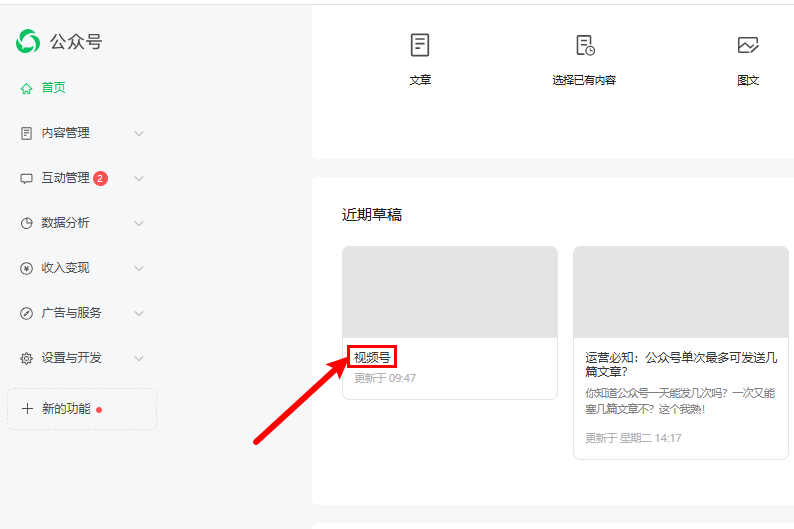Viewport: 794px width, 529px height.
Task: Expand the 内容管理 chevron
Action: (139, 133)
